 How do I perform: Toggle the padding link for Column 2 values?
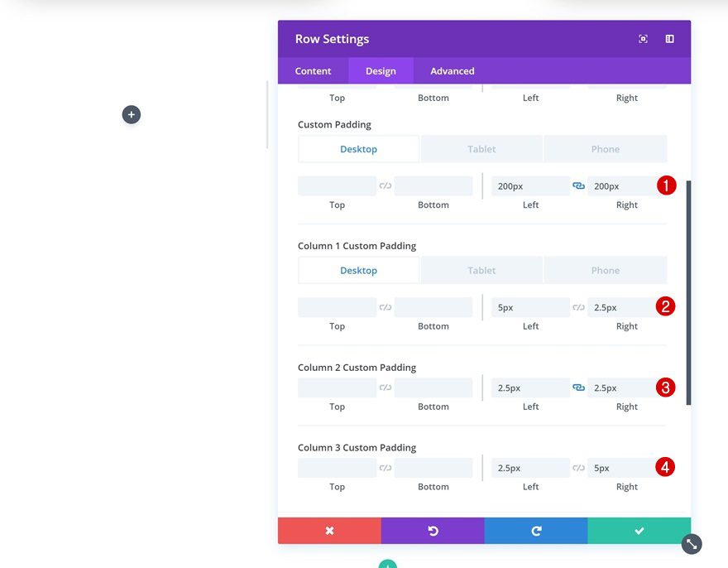[578, 387]
